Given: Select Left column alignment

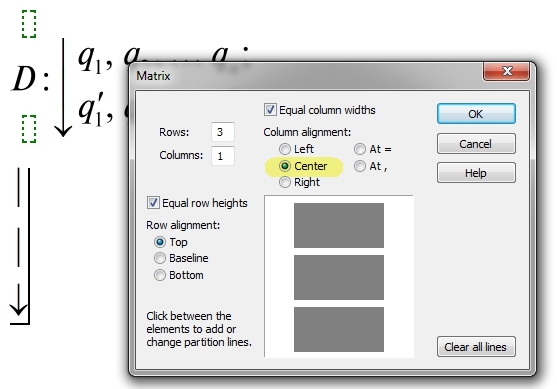Looking at the screenshot, I should (285, 149).
